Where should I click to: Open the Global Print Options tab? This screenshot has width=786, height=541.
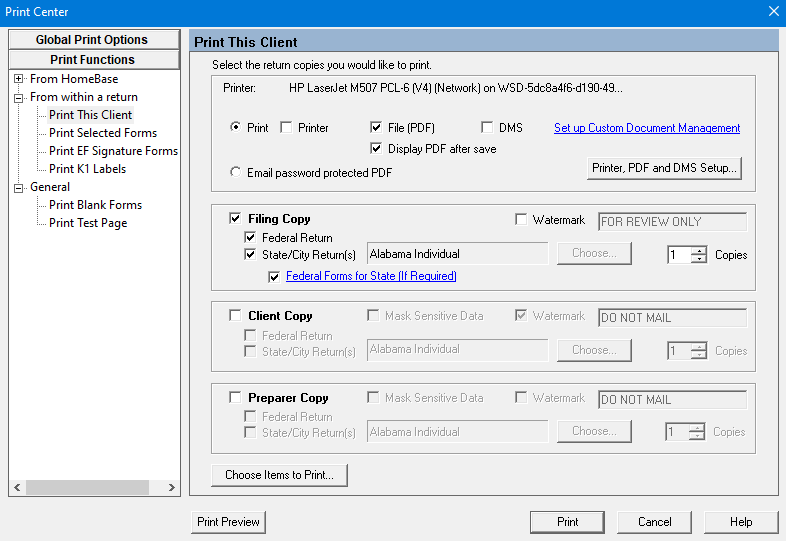(92, 40)
